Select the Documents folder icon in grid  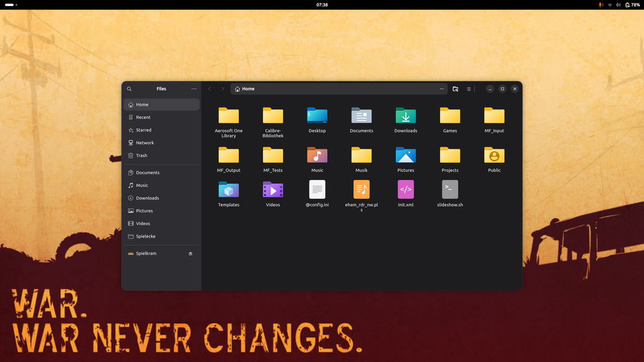point(362,116)
